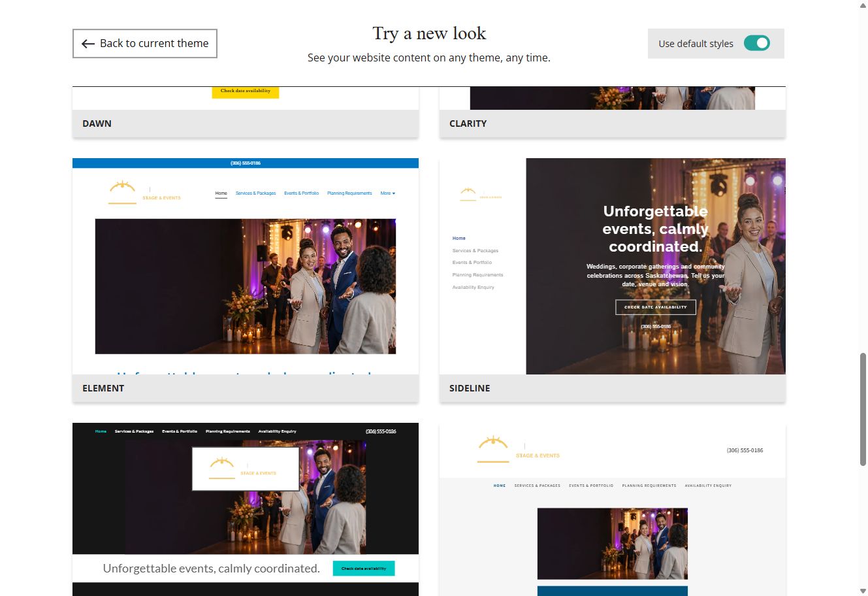Toggle the Use default styles switch
Image resolution: width=868 pixels, height=596 pixels.
click(756, 43)
